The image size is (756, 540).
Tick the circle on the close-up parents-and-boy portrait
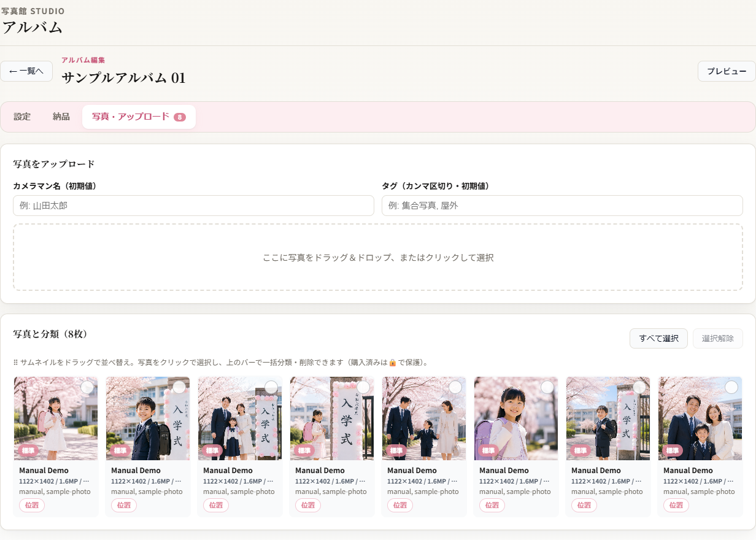tap(731, 387)
